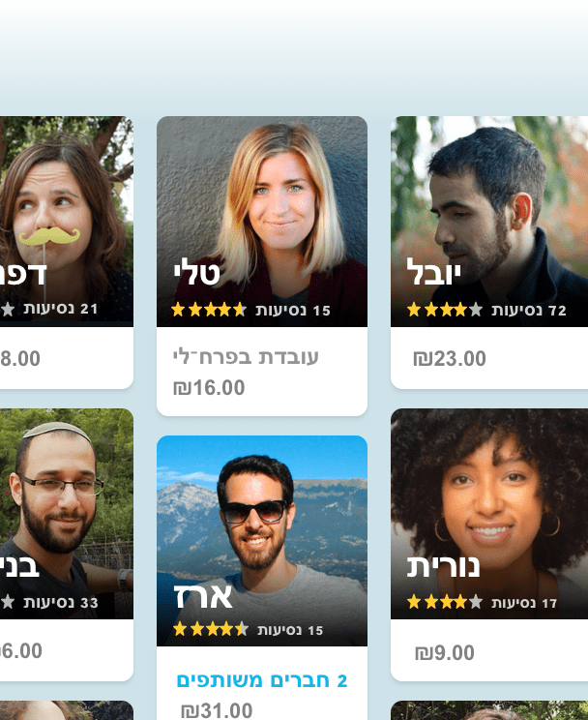Screen dimensions: 588x720
Task: Open the bearded man with glasses card
Action: (67, 513)
